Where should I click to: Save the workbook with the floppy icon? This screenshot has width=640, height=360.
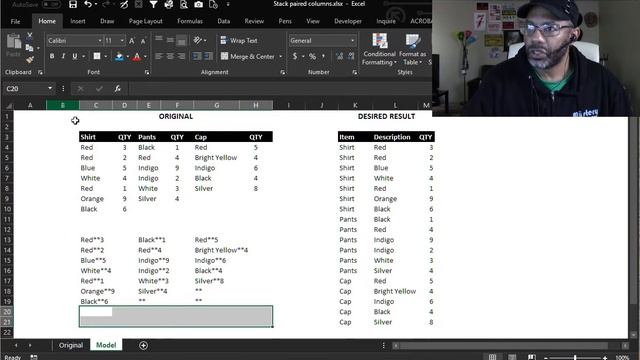[73, 4]
